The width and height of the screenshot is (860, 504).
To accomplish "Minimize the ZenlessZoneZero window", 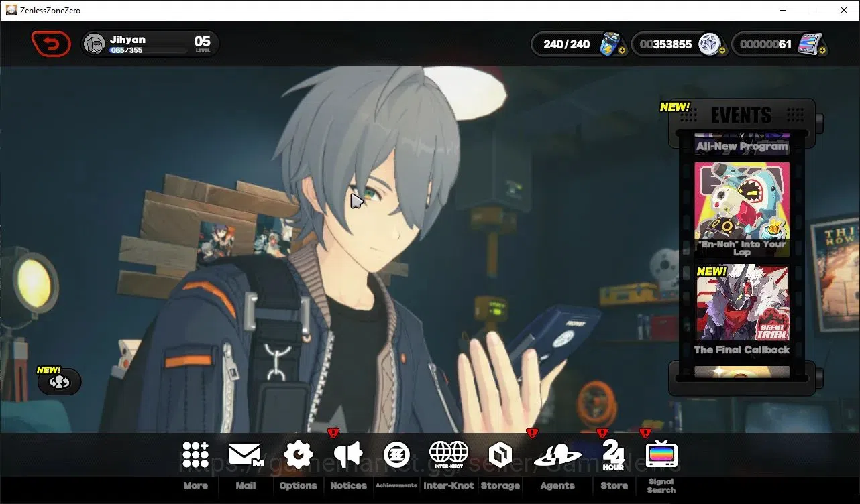I will [782, 10].
